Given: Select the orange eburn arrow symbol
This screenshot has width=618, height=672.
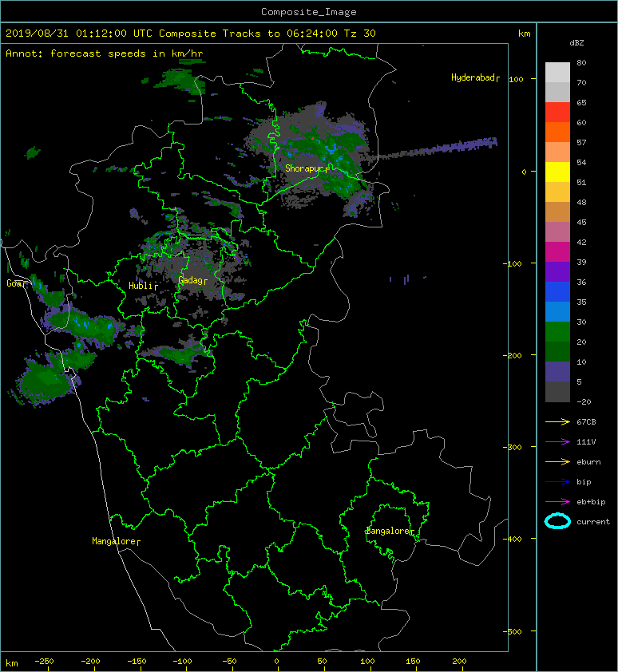Looking at the screenshot, I should (557, 462).
